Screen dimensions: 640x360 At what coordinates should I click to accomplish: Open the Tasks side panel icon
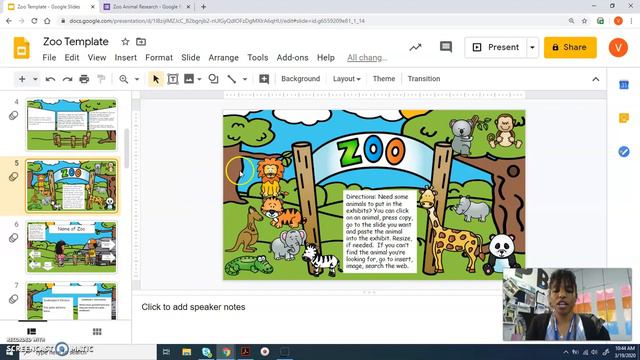pos(624,151)
